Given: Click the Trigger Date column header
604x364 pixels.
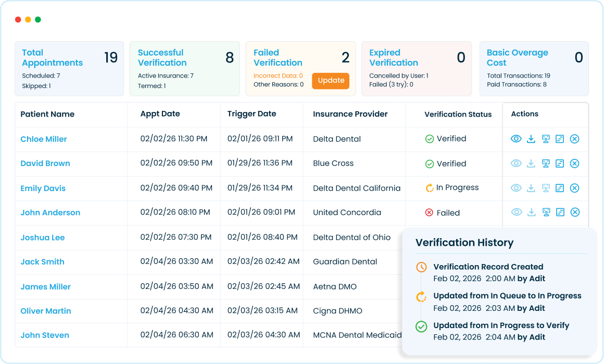Looking at the screenshot, I should click(x=251, y=114).
